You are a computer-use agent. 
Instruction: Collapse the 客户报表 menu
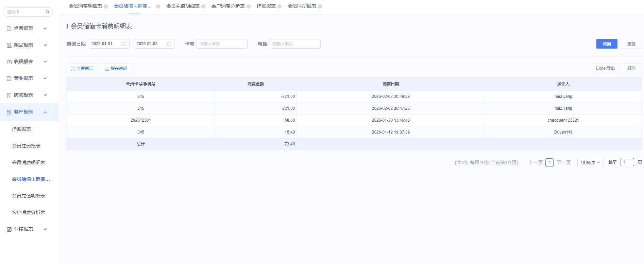coord(45,112)
